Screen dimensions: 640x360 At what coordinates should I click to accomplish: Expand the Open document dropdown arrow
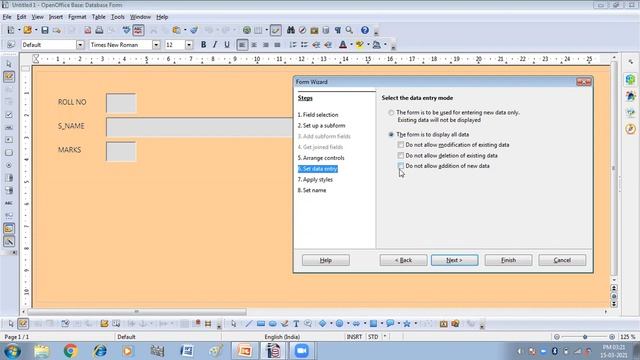pos(36,30)
